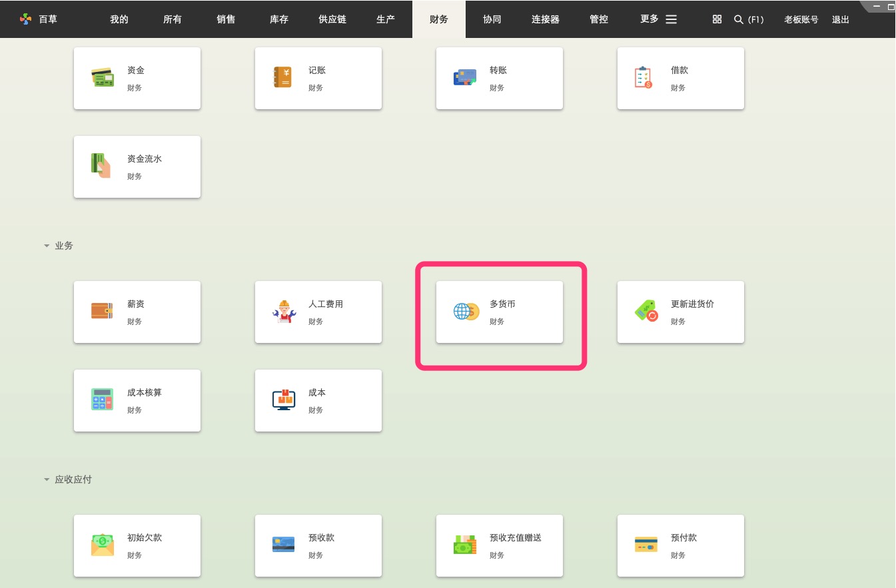Screen dimensions: 896x588
Task: Collapse the 应收应付 section
Action: pos(47,479)
